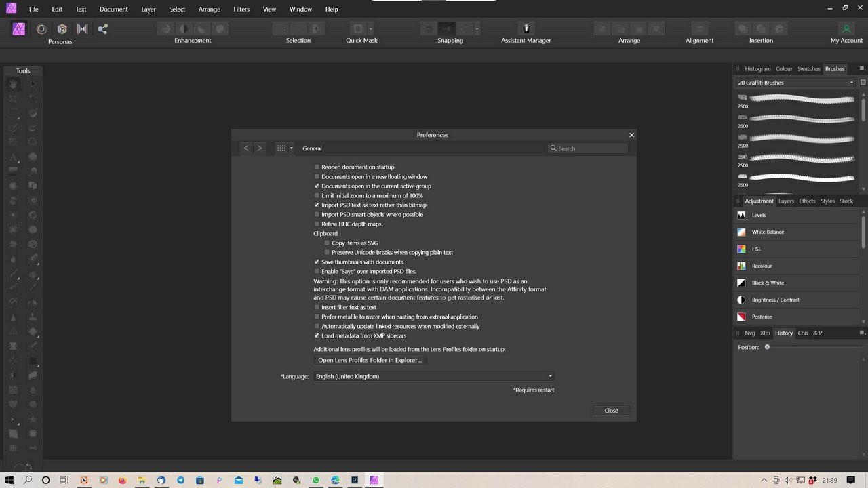Open the Filters menu
This screenshot has height=488, width=868.
pyautogui.click(x=241, y=9)
